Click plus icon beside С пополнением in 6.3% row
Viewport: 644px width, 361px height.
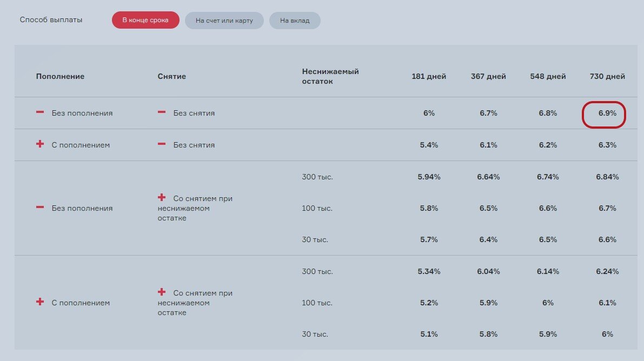coord(40,144)
